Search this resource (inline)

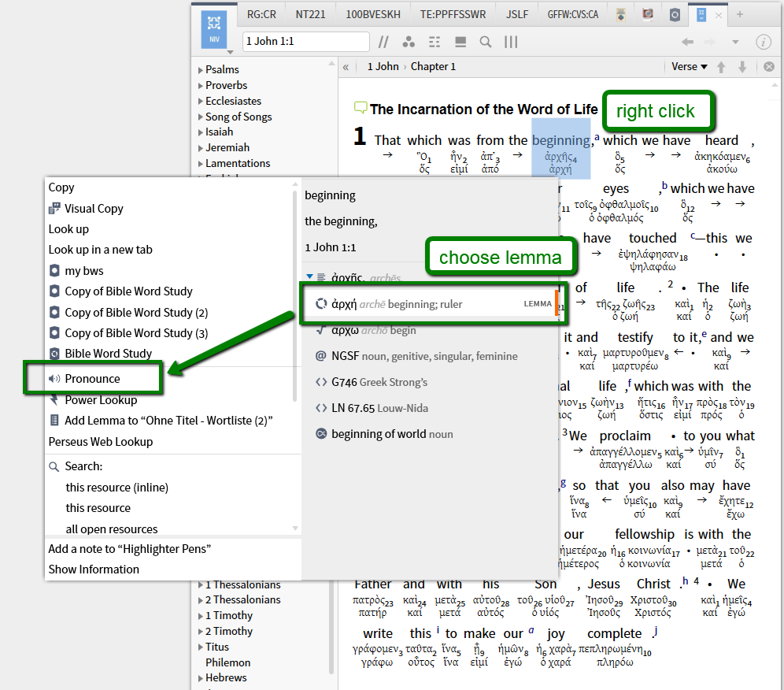click(x=117, y=488)
